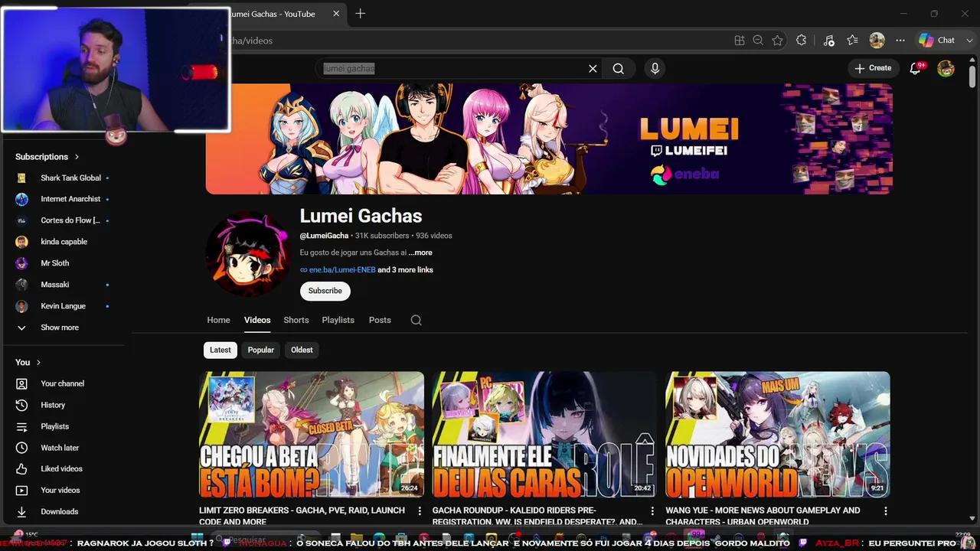Open the dropdown chevron beside Chat
The image size is (980, 551).
coord(970,41)
